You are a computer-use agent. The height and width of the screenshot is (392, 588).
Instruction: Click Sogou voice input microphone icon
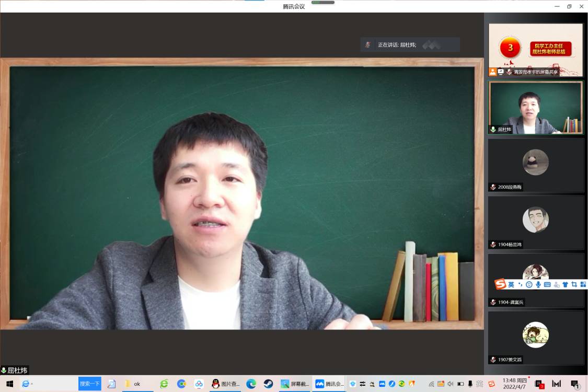tap(538, 284)
